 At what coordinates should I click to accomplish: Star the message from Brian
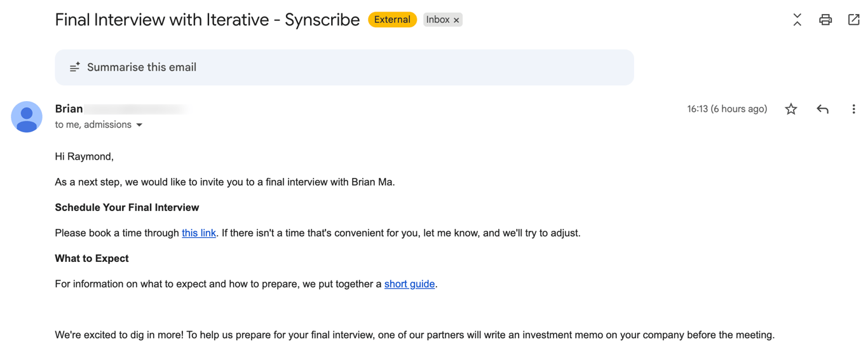(790, 109)
